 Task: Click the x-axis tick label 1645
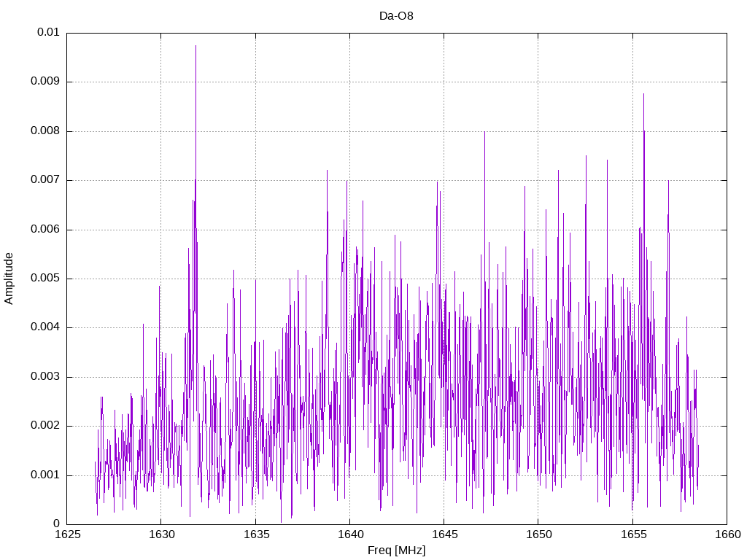click(445, 534)
